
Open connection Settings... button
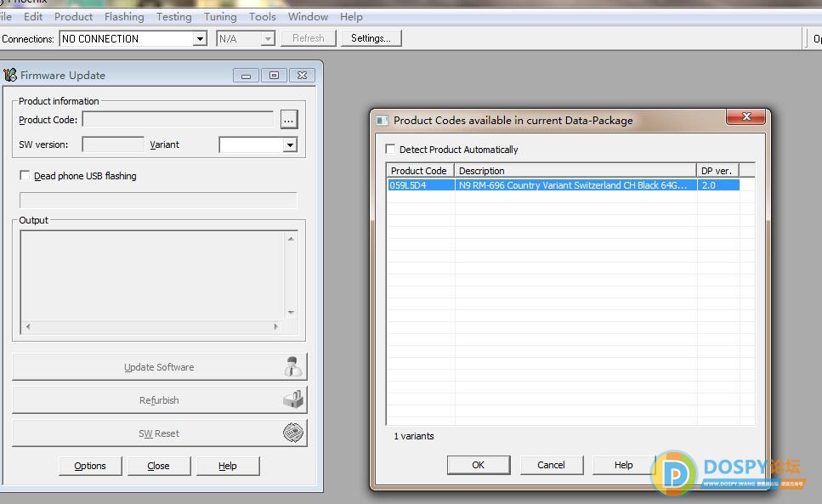coord(371,38)
